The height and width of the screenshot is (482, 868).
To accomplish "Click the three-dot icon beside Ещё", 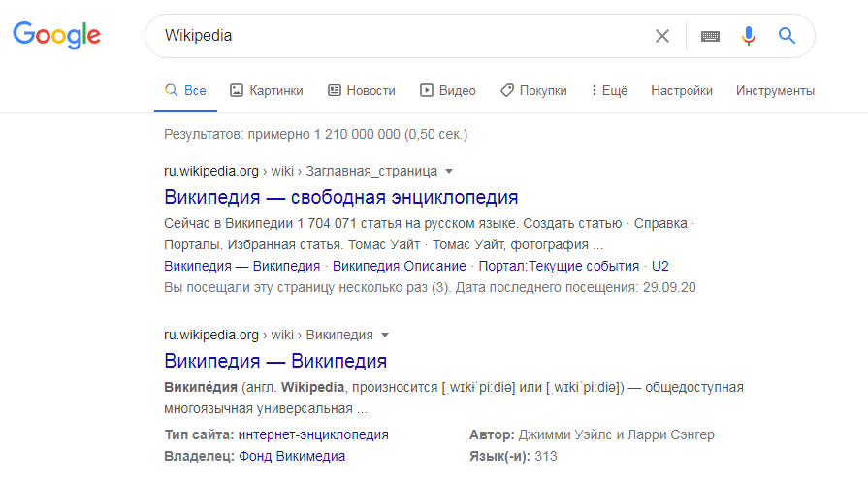I will tap(594, 90).
